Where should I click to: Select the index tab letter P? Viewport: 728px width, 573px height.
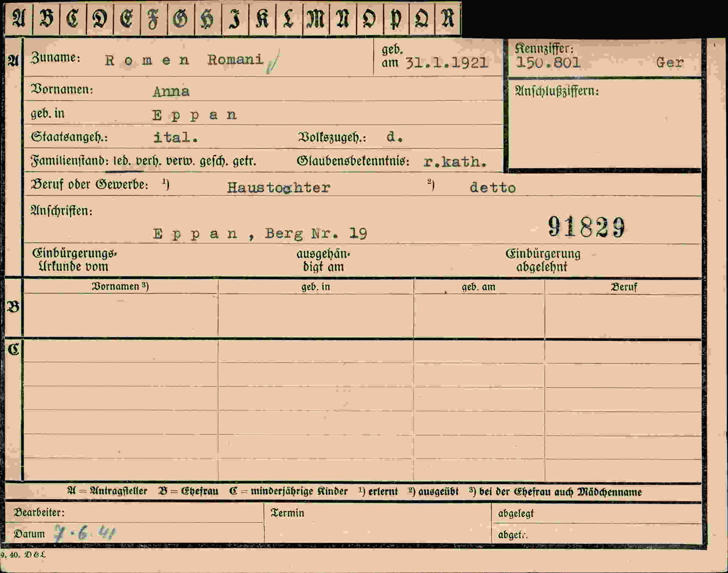tap(396, 19)
